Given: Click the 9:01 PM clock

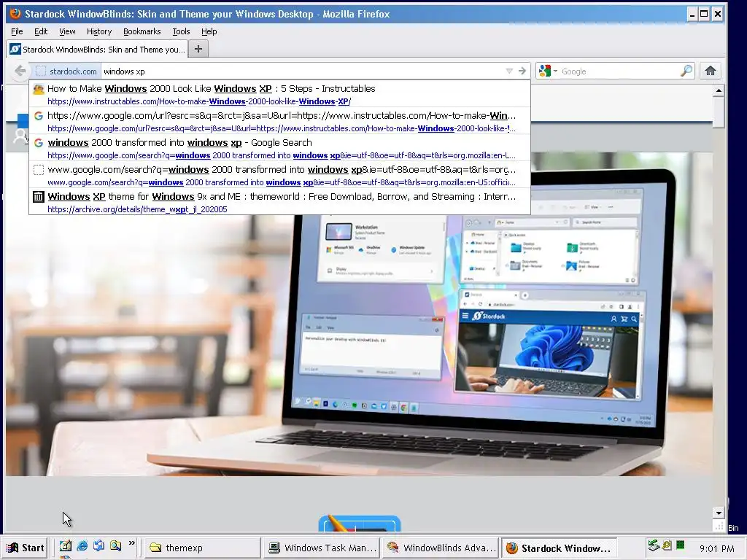Looking at the screenshot, I should 717,548.
